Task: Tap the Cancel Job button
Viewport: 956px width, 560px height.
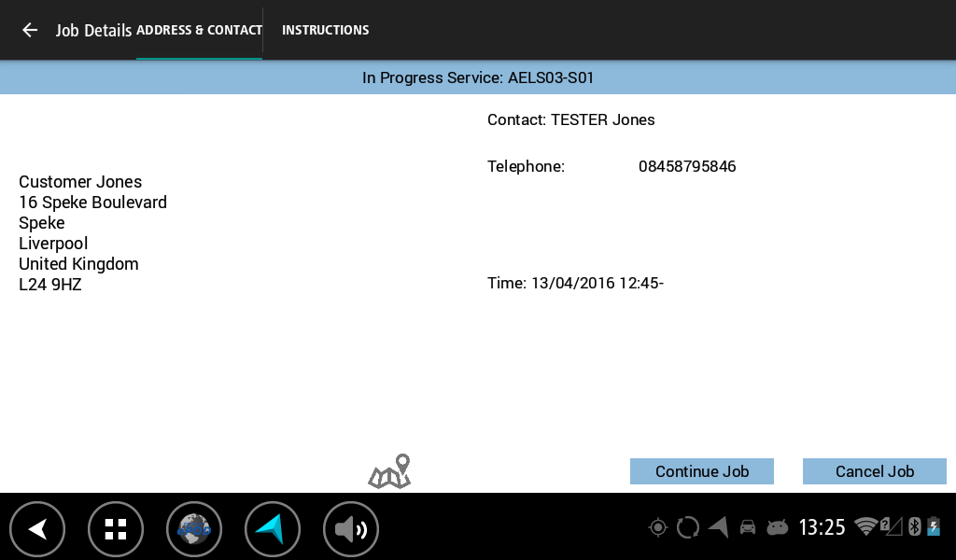Action: pyautogui.click(x=874, y=471)
